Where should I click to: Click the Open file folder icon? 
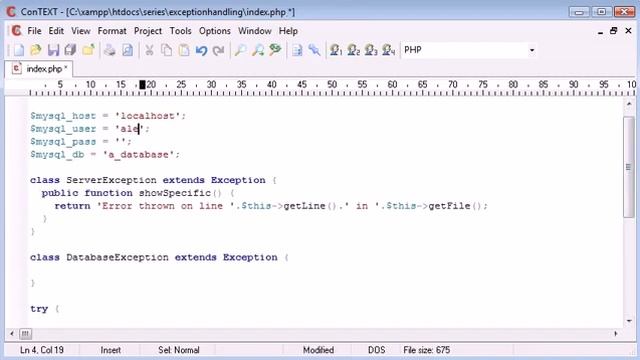pyautogui.click(x=36, y=50)
